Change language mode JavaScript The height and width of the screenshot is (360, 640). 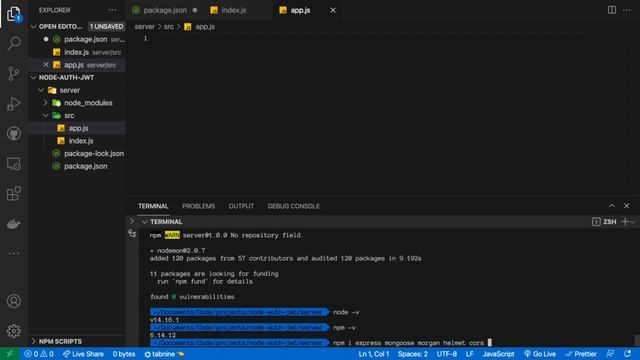tap(498, 354)
